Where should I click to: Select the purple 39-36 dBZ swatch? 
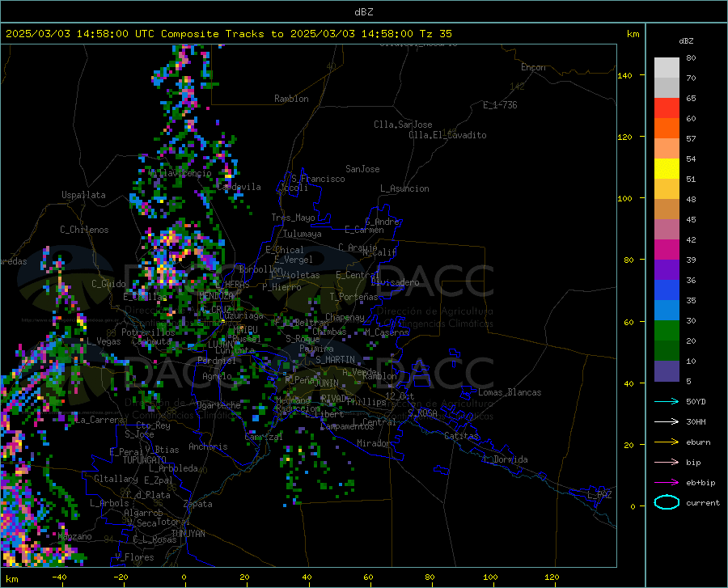(667, 270)
